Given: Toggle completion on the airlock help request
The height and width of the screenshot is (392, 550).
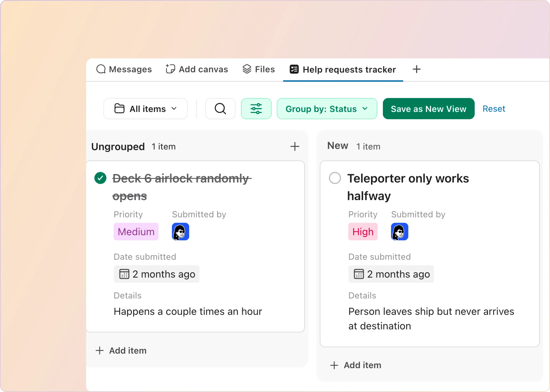Looking at the screenshot, I should point(100,178).
